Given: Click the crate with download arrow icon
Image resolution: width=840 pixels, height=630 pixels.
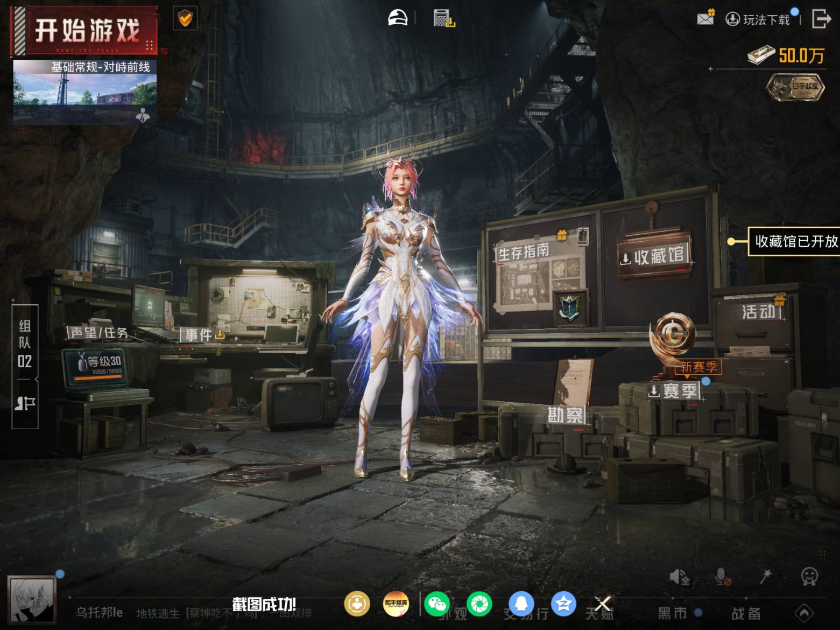Looking at the screenshot, I should tap(444, 18).
